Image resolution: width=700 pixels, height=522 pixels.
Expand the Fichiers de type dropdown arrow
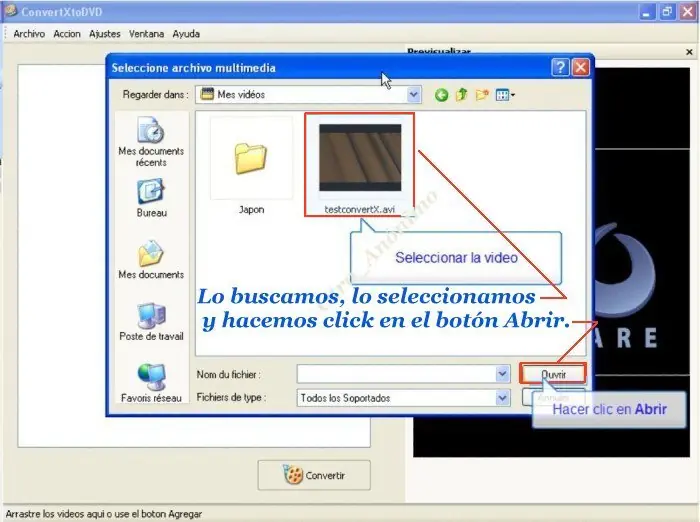click(502, 397)
